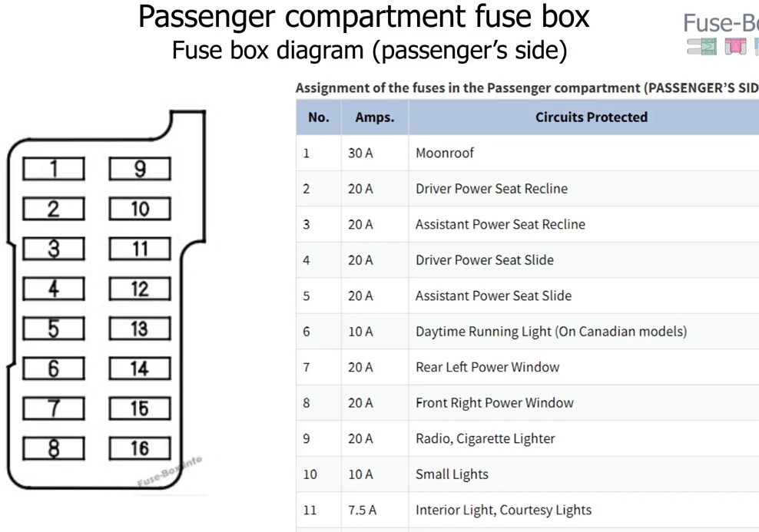The height and width of the screenshot is (532, 759).
Task: Click the Fuse-Box logo text
Action: click(721, 23)
